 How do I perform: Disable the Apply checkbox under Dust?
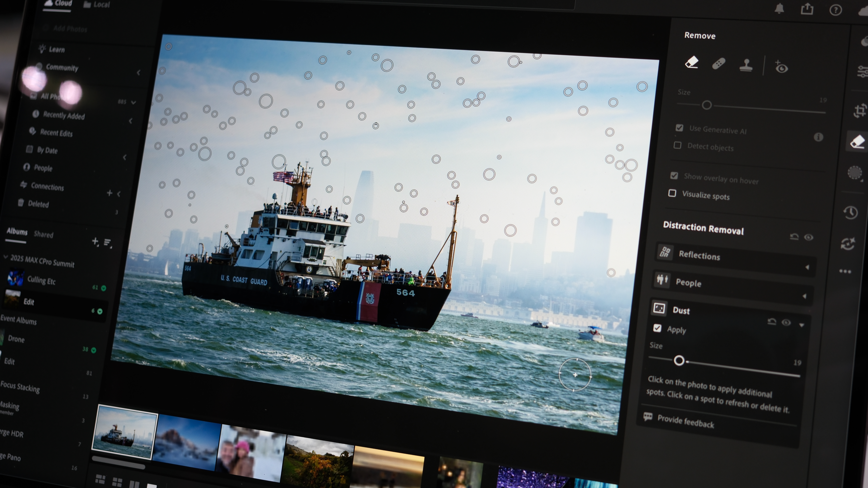657,328
